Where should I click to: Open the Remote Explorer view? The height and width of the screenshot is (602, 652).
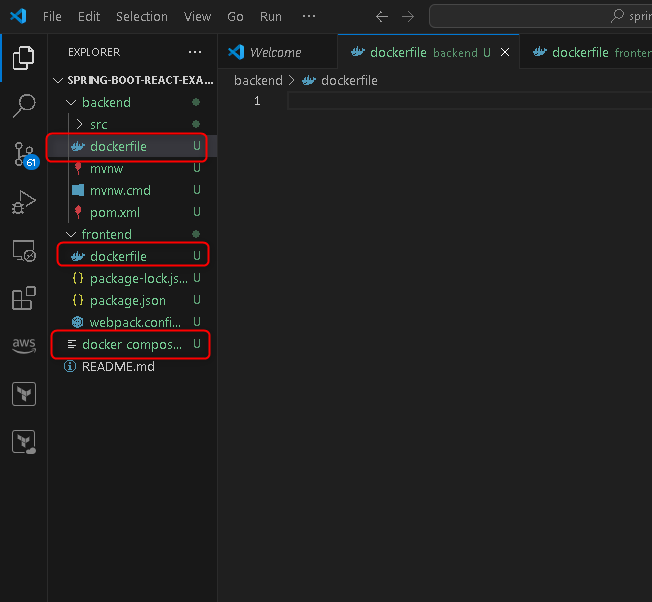pyautogui.click(x=24, y=251)
